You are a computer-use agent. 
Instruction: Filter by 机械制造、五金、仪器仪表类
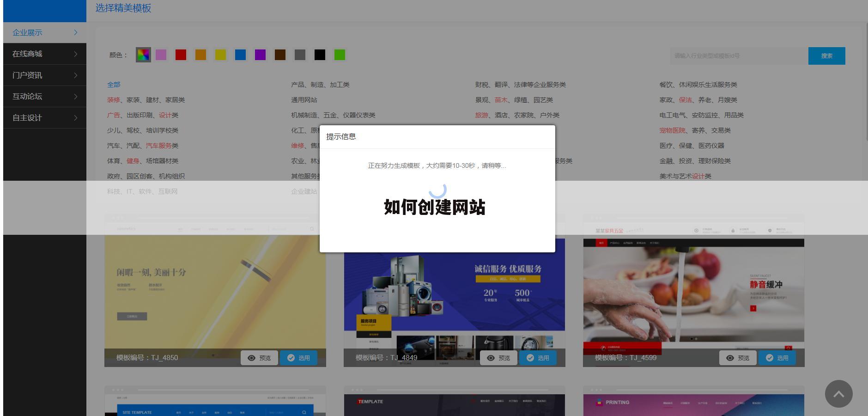[x=333, y=115]
